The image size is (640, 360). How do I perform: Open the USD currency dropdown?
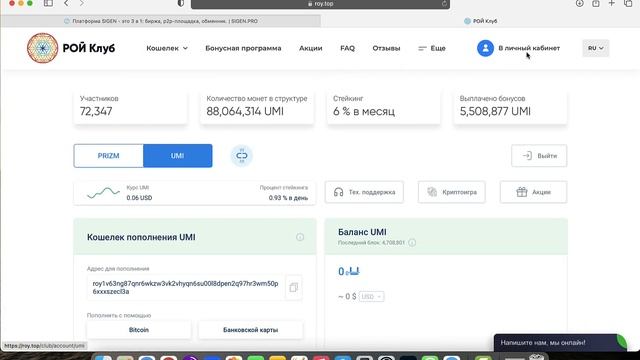click(371, 297)
